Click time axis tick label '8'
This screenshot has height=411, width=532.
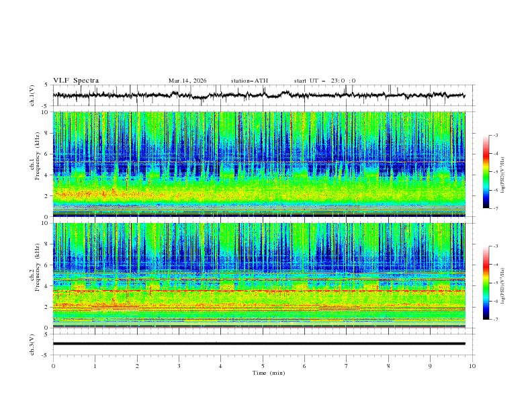pyautogui.click(x=388, y=366)
